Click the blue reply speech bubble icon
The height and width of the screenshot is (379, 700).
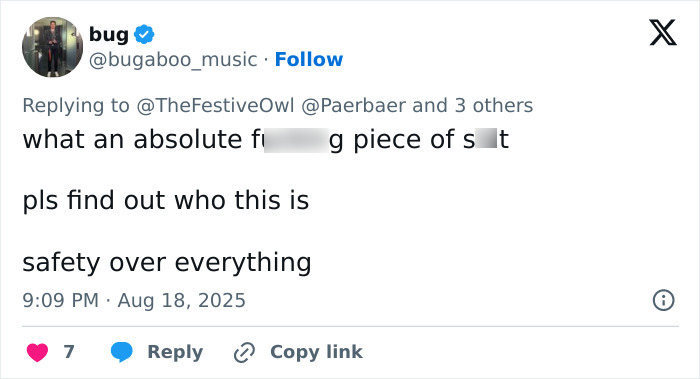point(121,352)
